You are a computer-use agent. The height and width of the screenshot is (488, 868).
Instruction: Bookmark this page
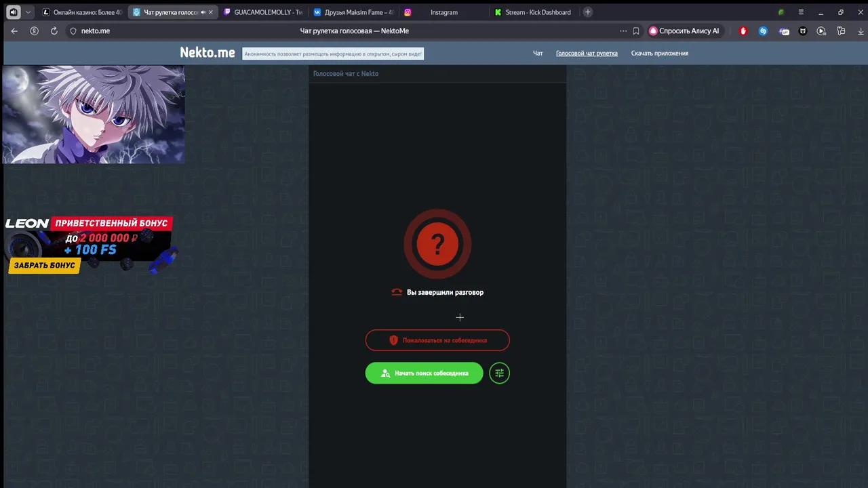click(x=636, y=31)
